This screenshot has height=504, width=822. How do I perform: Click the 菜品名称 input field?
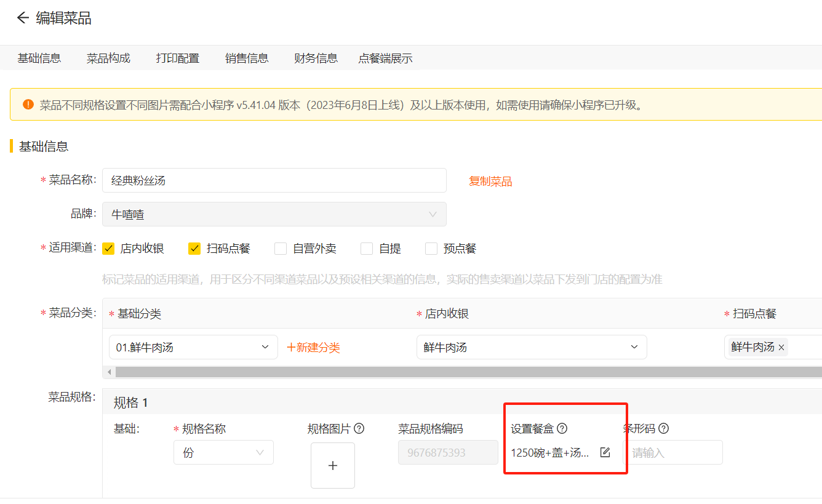coord(274,180)
